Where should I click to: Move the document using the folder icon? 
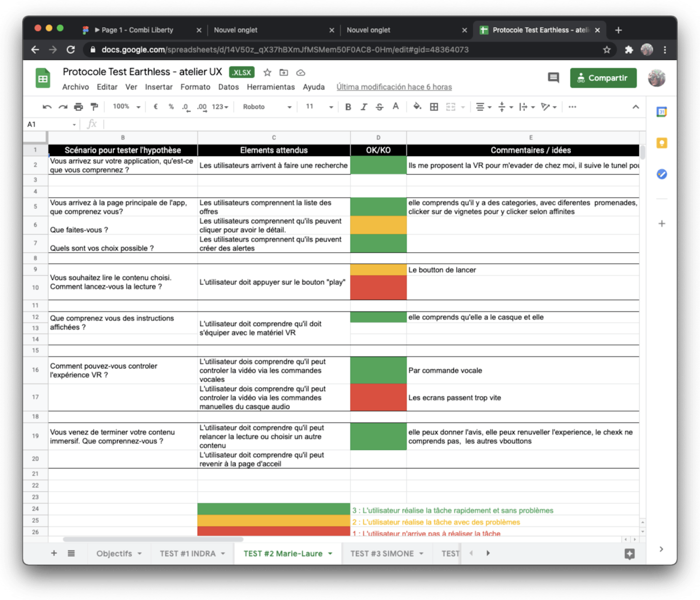click(284, 72)
